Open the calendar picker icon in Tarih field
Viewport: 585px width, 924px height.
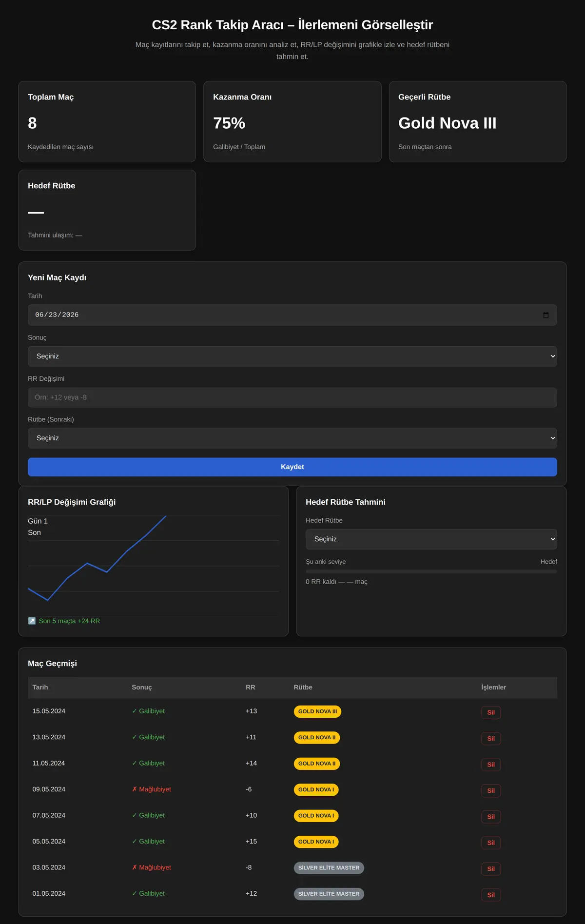coord(546,315)
